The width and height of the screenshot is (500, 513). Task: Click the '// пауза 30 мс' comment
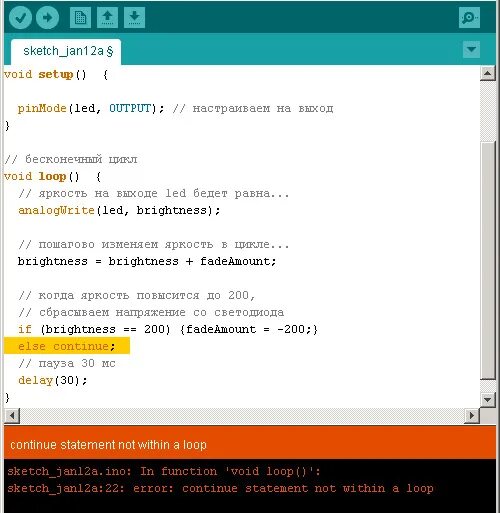67,363
